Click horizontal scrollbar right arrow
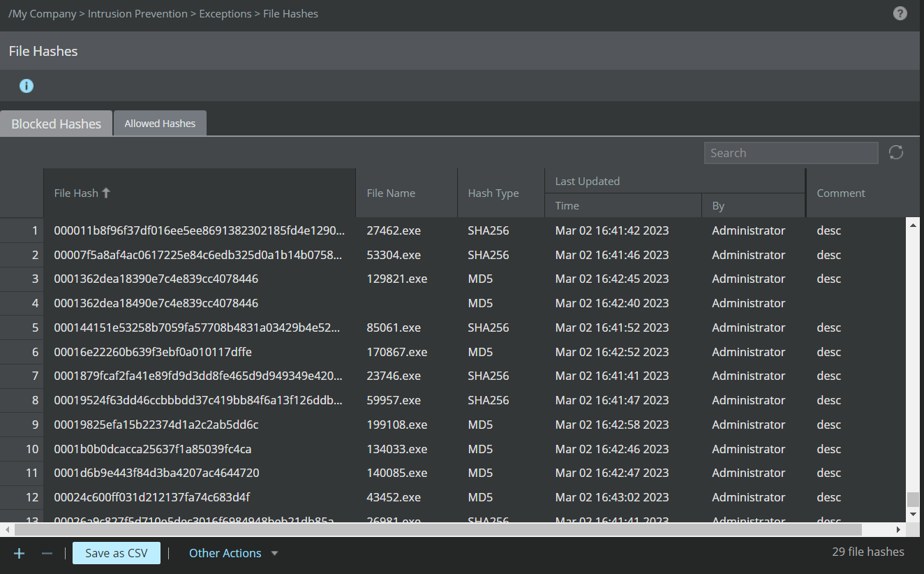924x574 pixels. point(900,529)
